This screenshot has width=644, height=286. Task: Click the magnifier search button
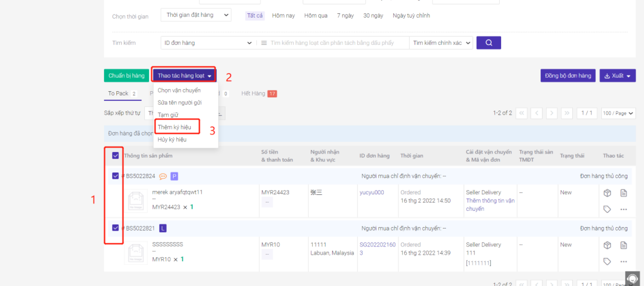[x=488, y=43]
